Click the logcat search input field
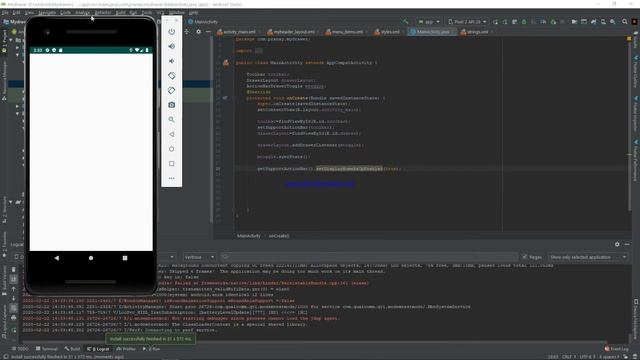 (x=369, y=257)
